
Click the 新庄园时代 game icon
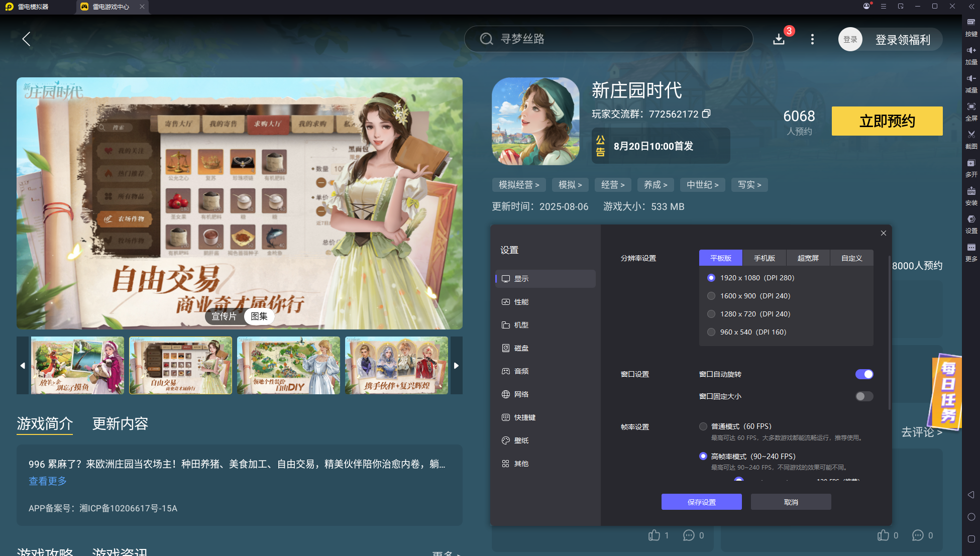(x=535, y=121)
